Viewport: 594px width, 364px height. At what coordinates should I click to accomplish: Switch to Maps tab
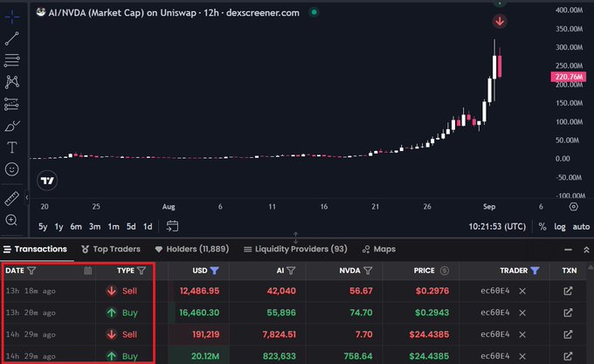coord(379,249)
